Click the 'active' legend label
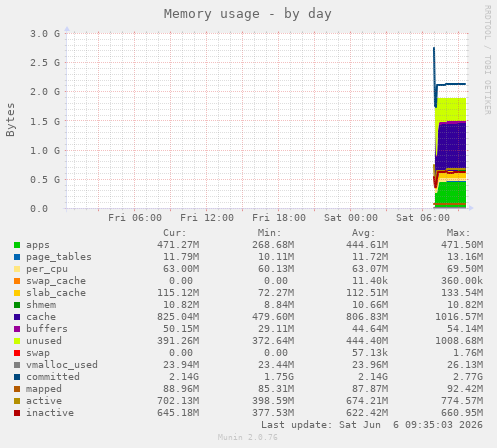Image resolution: width=497 pixels, height=448 pixels. click(44, 401)
